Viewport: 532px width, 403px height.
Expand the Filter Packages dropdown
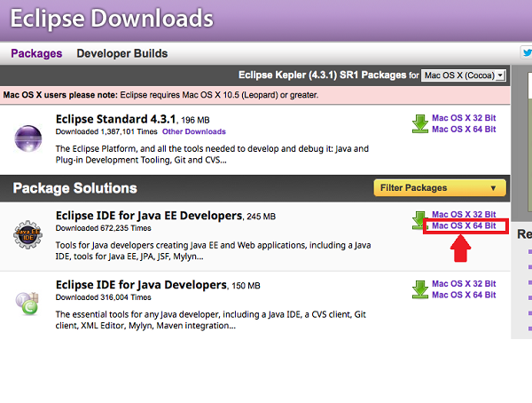(440, 188)
